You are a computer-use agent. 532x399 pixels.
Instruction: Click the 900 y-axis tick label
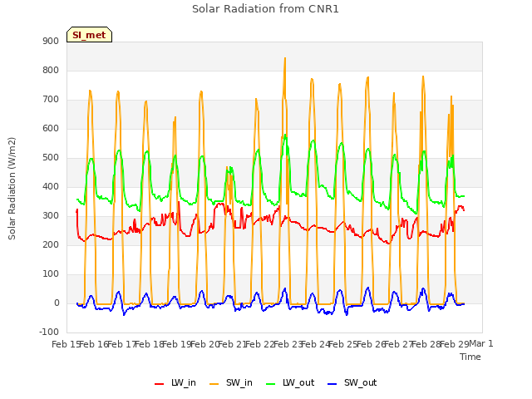[51, 41]
